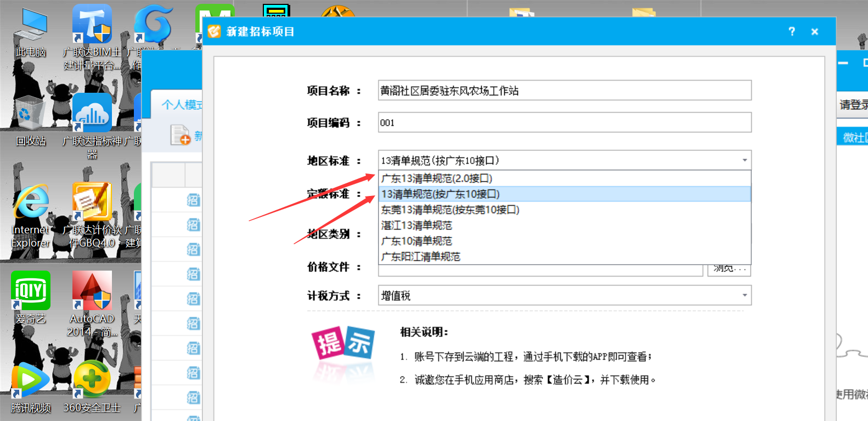Open the 此电脑 desktop icon
This screenshot has width=868, height=421.
click(x=31, y=33)
